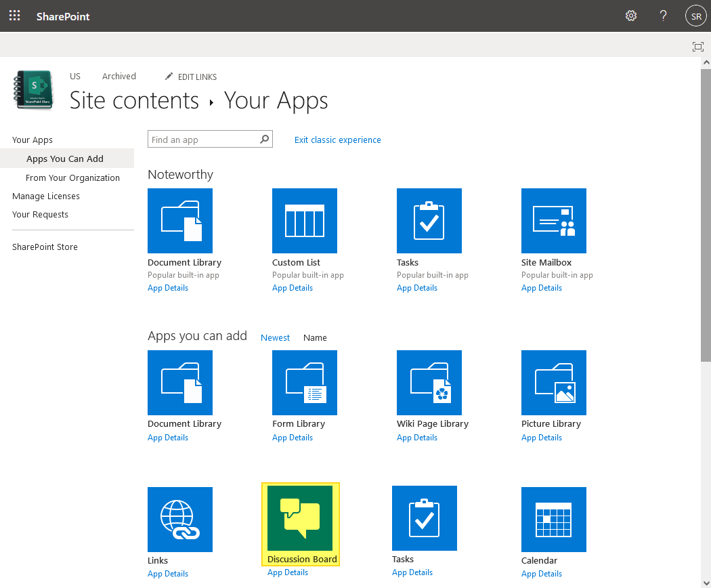
Task: Select the Custom List app tile
Action: tap(304, 220)
